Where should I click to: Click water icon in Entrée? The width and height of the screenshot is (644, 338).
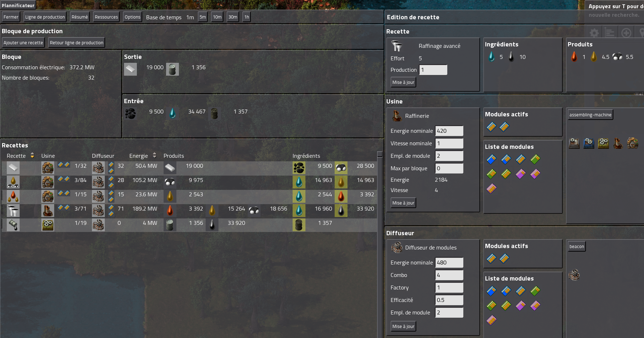point(172,113)
